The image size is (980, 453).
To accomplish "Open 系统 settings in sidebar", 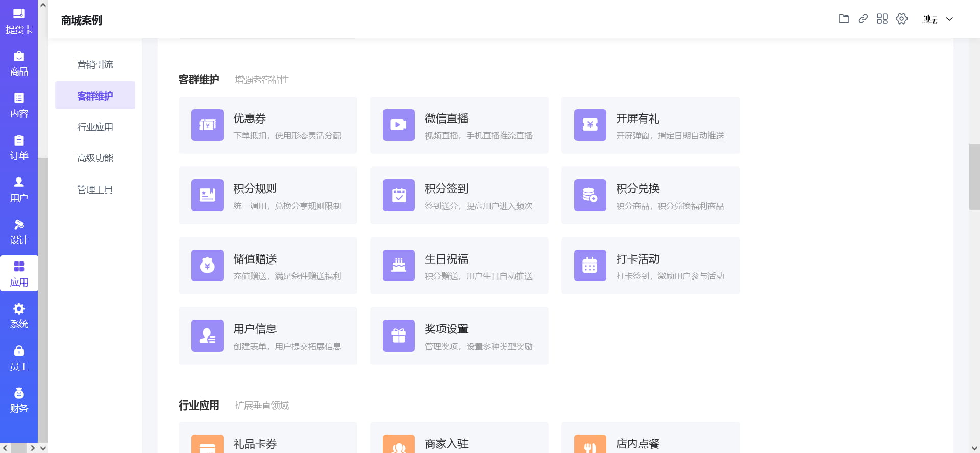I will click(x=19, y=316).
